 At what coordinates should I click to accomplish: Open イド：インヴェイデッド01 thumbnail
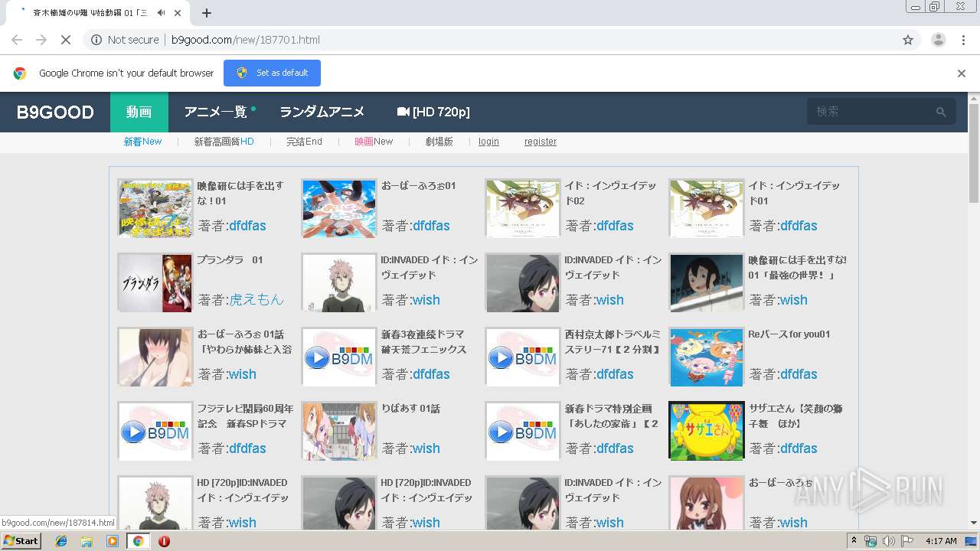(707, 208)
